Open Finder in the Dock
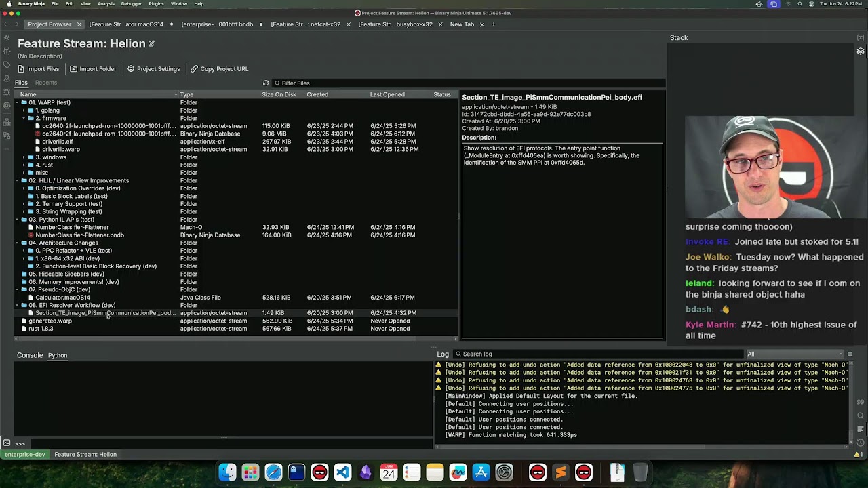Screen dimensions: 868x488 coord(228,472)
